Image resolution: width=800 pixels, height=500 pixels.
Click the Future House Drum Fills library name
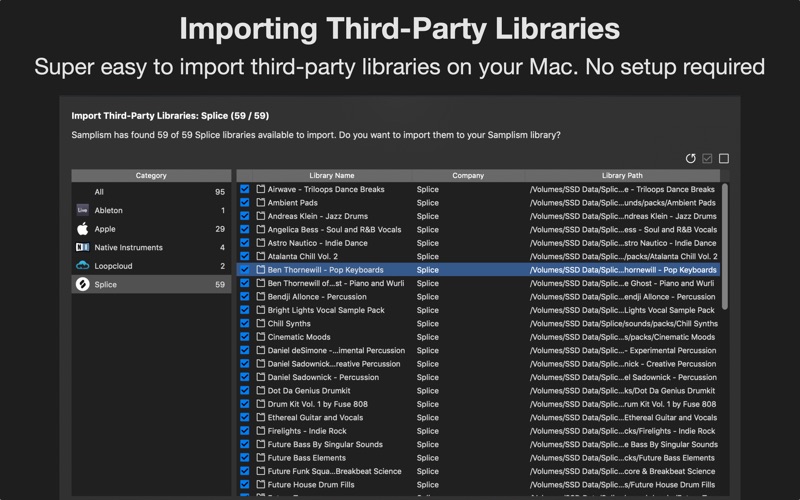click(311, 485)
